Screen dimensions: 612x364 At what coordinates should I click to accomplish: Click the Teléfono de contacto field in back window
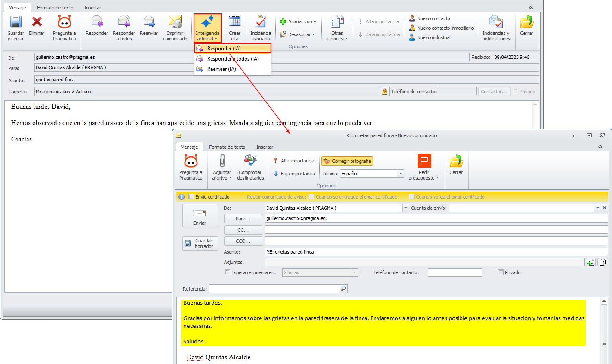click(458, 92)
